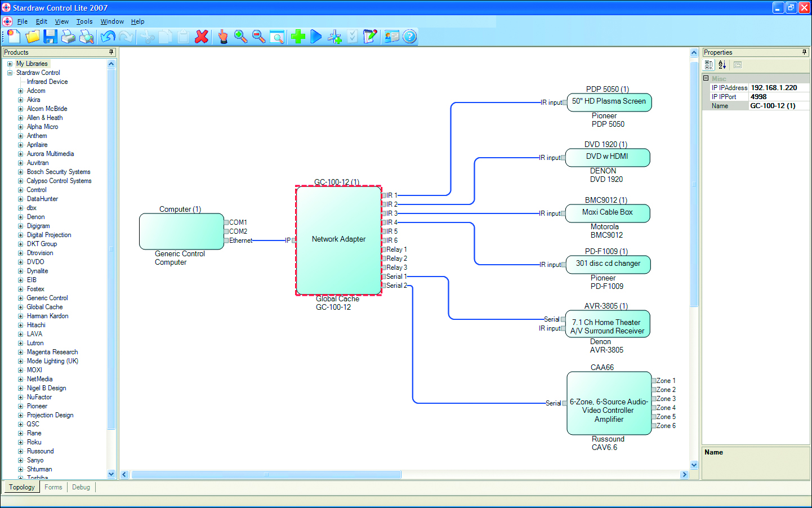This screenshot has height=508, width=812.
Task: Click the print preview icon
Action: pos(87,37)
